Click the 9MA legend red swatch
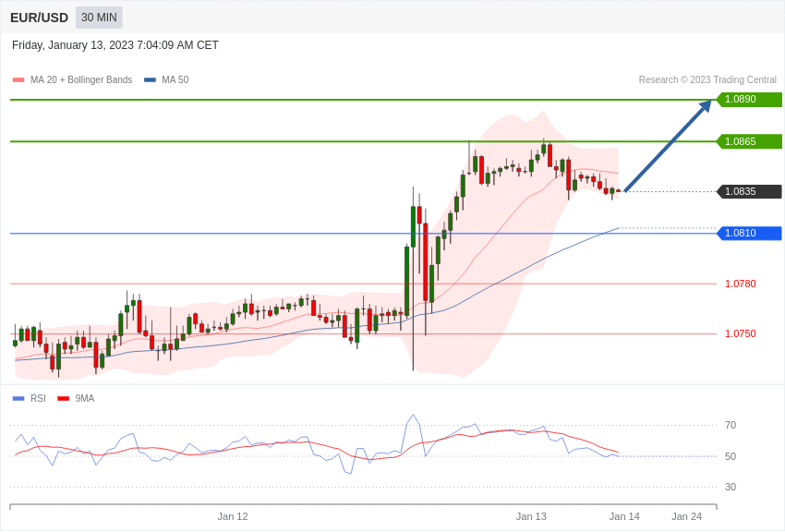 pos(63,398)
